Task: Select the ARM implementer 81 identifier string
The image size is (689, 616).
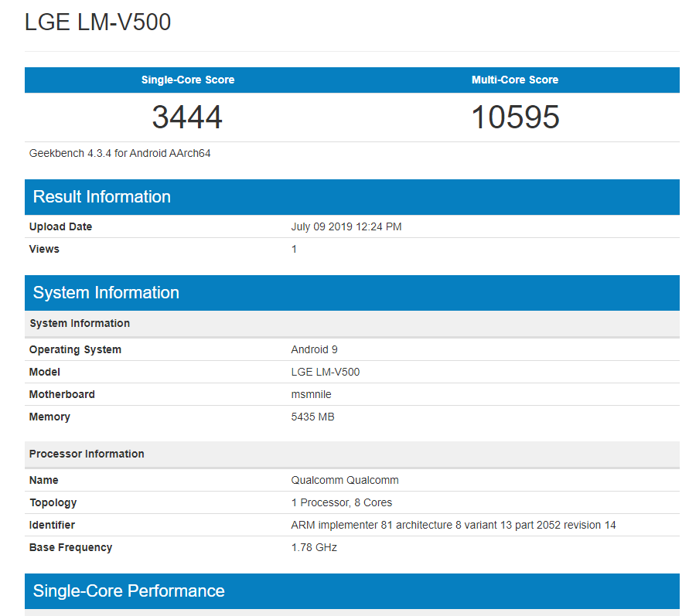Action: coord(453,525)
